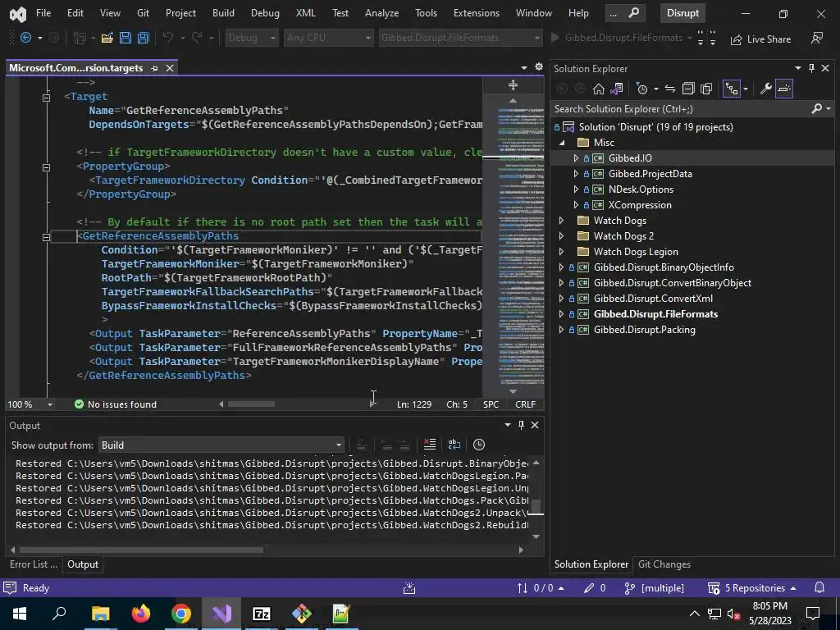Click the Output panel vertical scrollbar thumb

[536, 505]
